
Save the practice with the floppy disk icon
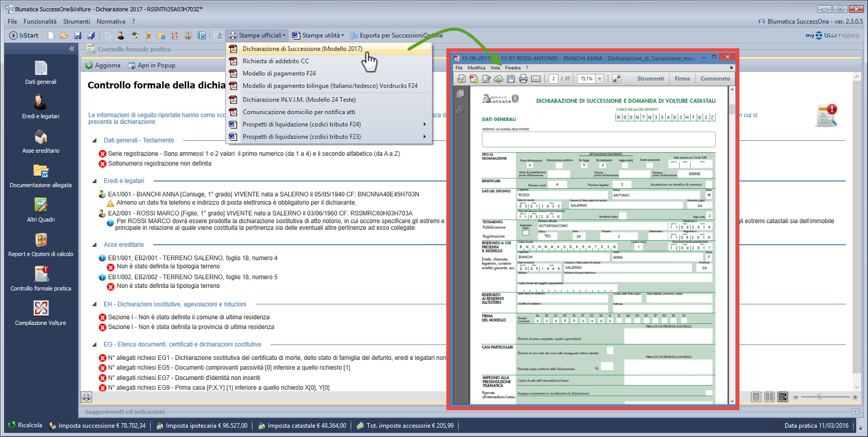click(78, 35)
